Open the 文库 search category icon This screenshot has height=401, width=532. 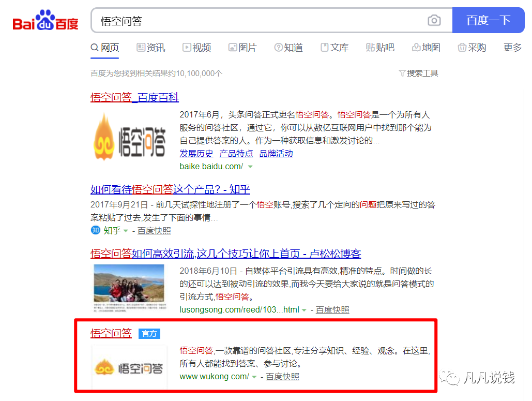(325, 47)
